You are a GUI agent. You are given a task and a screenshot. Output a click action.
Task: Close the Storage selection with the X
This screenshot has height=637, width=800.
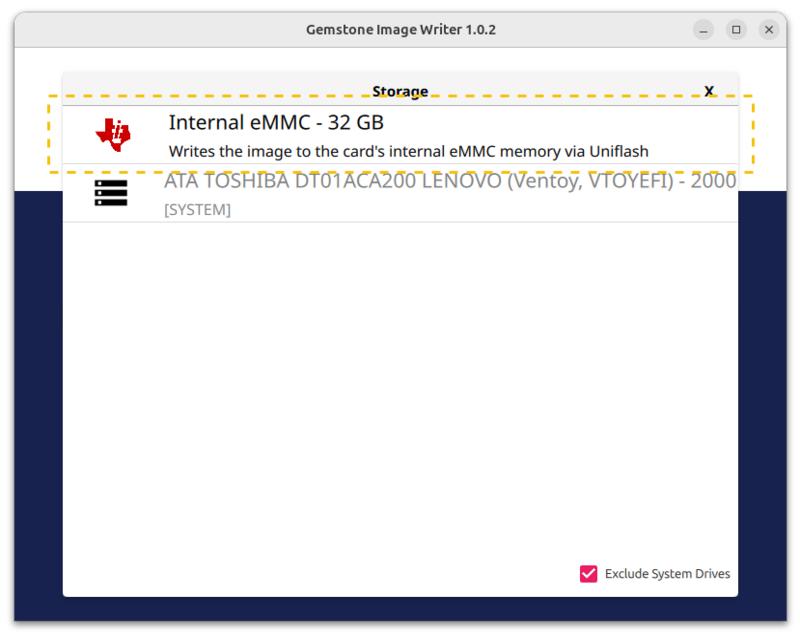pyautogui.click(x=709, y=91)
